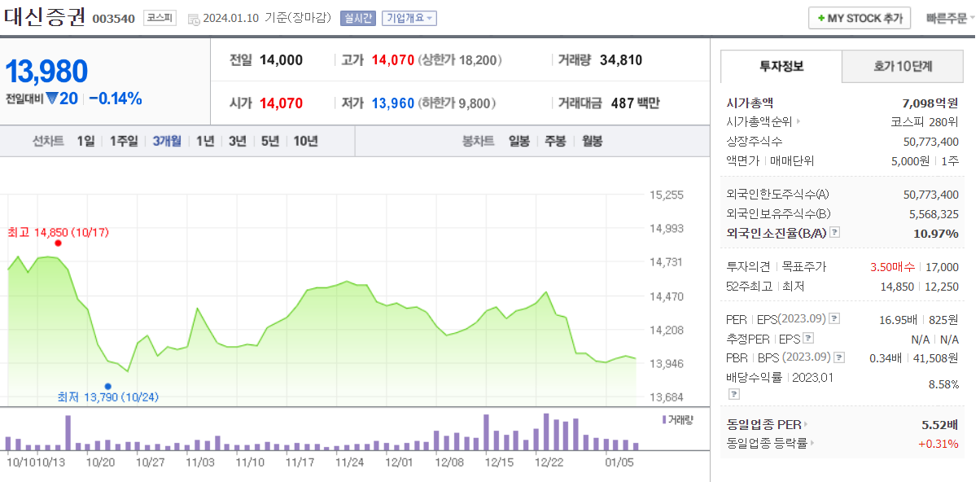Click the 코스피 280위 ranking value
980x482 pixels.
click(x=925, y=122)
